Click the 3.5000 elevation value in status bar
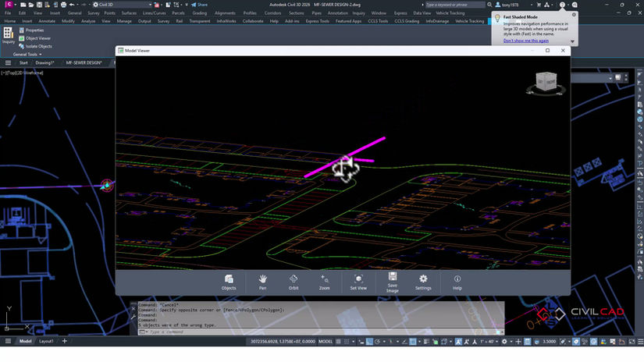The image size is (644, 362). coord(549,341)
